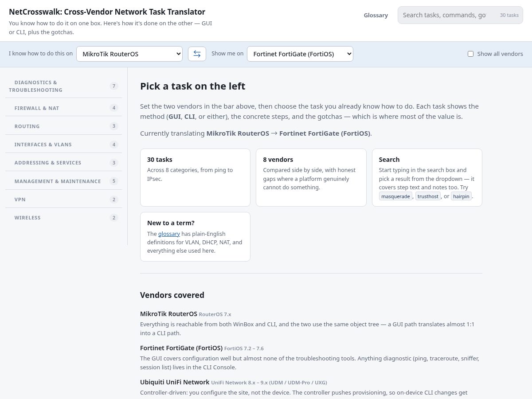Click the Search card heading
This screenshot has width=532, height=399.
point(389,160)
